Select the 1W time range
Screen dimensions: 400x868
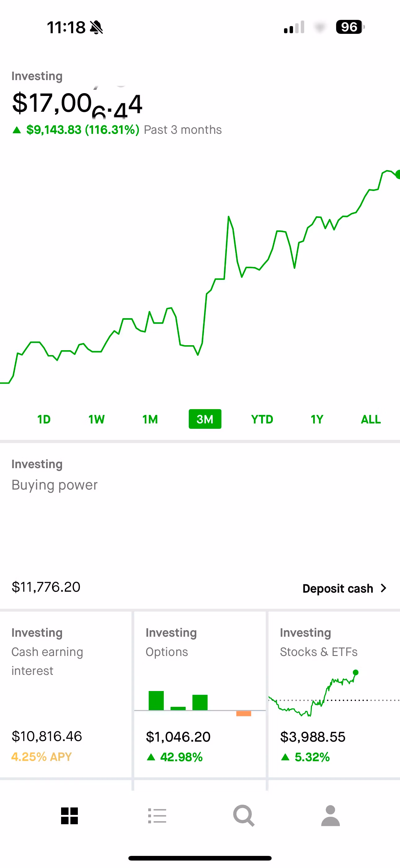(96, 419)
